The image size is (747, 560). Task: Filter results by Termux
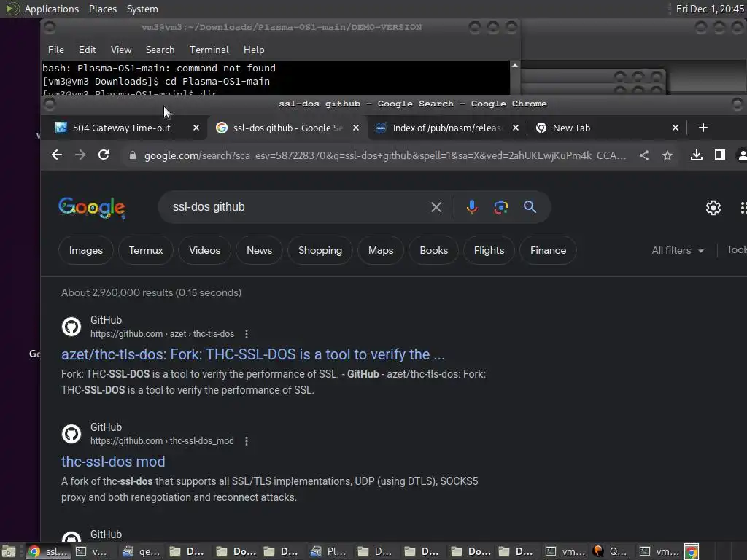pyautogui.click(x=146, y=250)
